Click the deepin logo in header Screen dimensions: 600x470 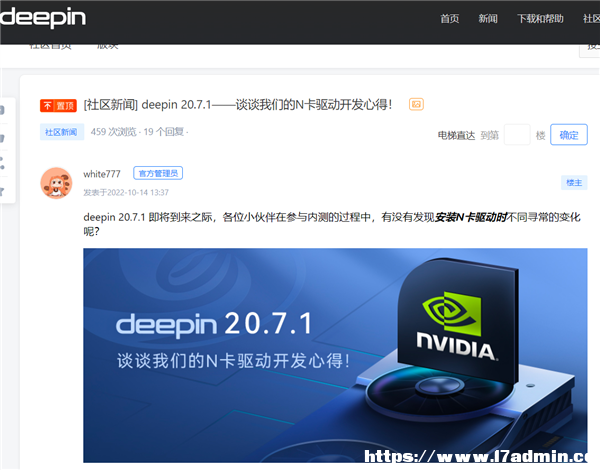(x=42, y=17)
